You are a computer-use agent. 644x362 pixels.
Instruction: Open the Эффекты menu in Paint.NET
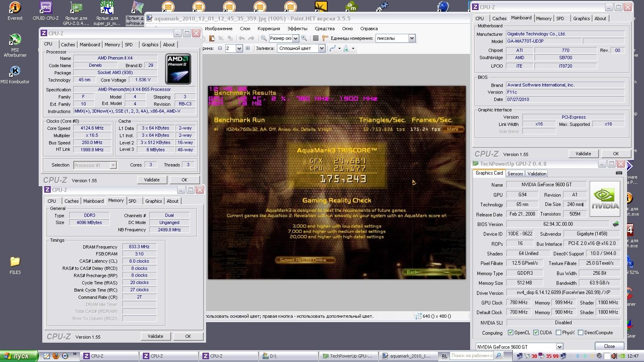(x=297, y=29)
